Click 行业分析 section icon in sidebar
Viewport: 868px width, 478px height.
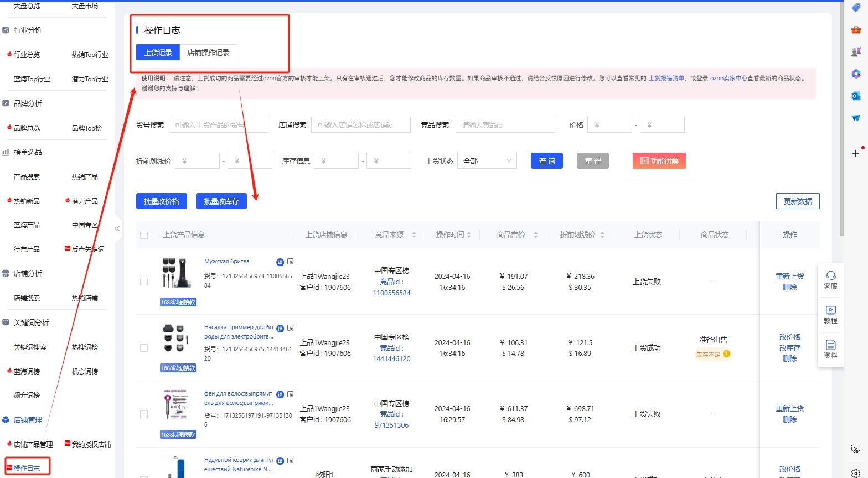click(x=6, y=30)
